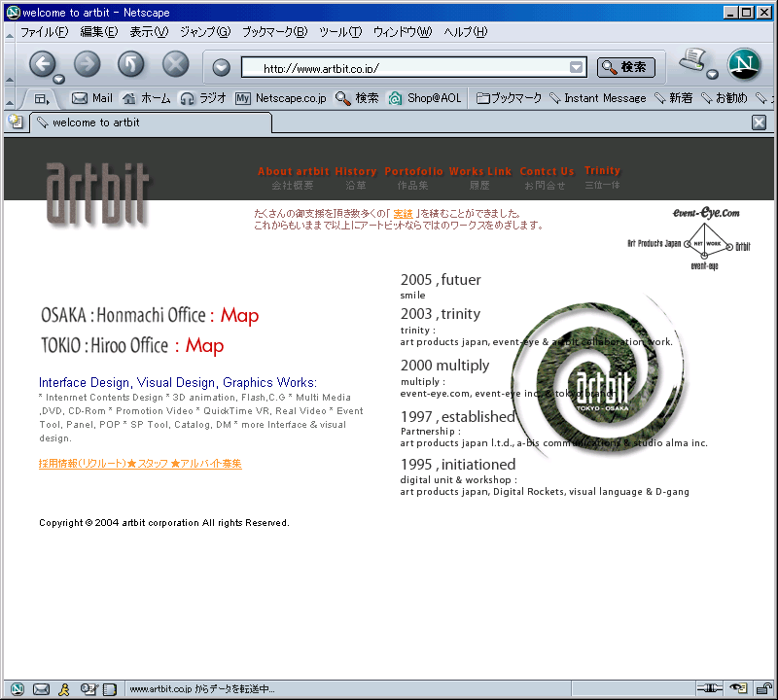Image resolution: width=778 pixels, height=700 pixels.
Task: Open Mail envelope icon in status bar
Action: [x=41, y=688]
